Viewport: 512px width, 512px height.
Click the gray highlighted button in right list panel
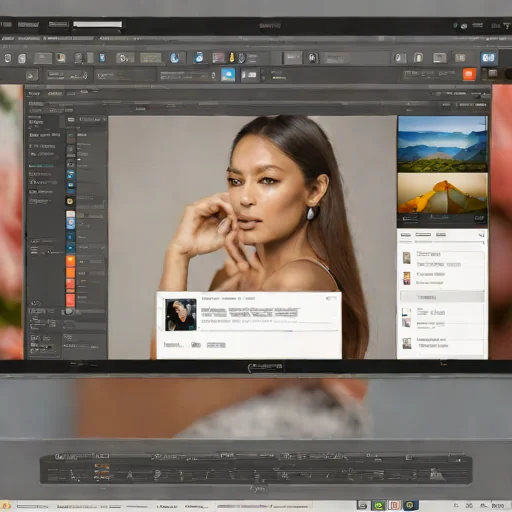tap(442, 297)
